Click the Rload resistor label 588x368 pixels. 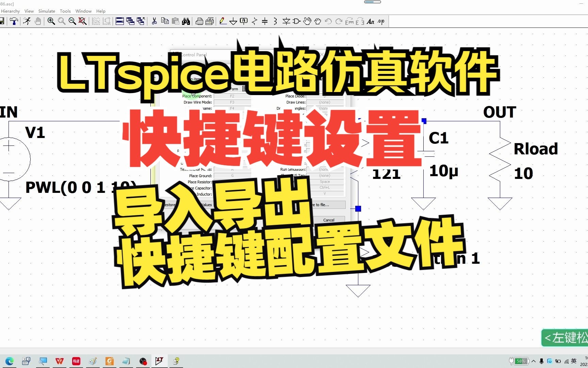[536, 149]
